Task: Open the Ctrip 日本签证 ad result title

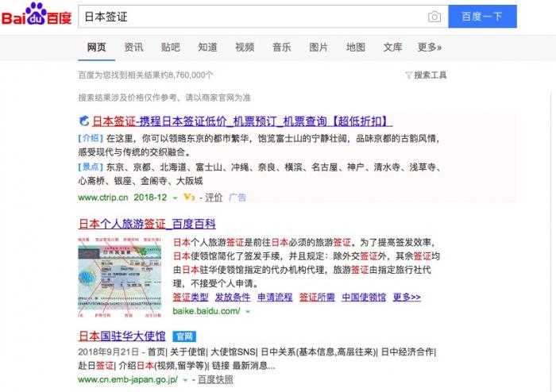Action: [x=242, y=121]
